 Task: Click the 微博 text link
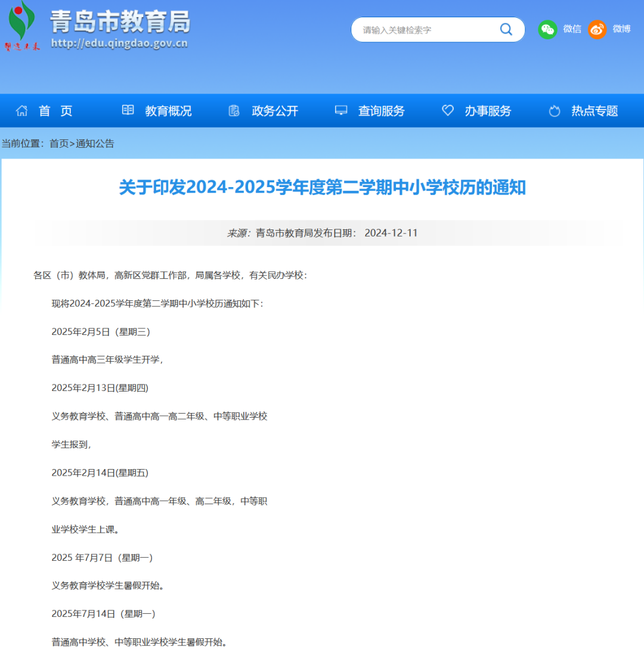click(x=621, y=29)
